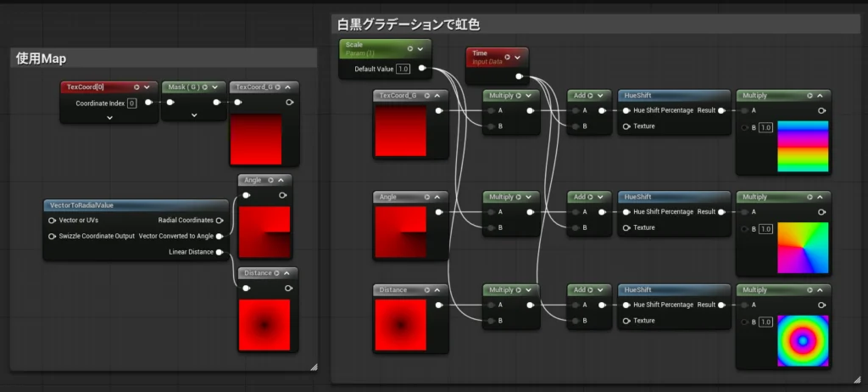
Task: Expand the arrow below Coordinate Index
Action: (x=109, y=119)
